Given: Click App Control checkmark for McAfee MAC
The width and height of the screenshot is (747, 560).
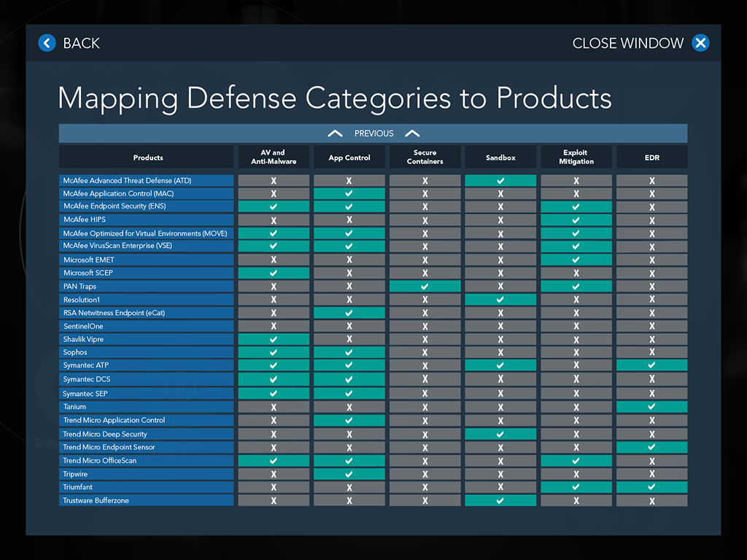Looking at the screenshot, I should tap(349, 193).
